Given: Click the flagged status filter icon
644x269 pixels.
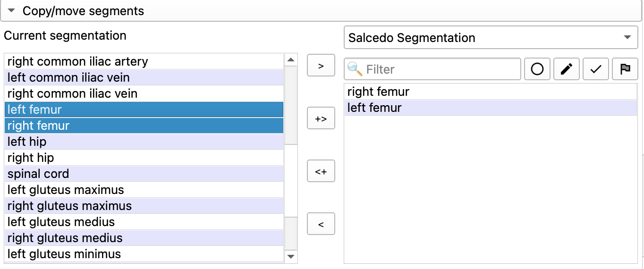Looking at the screenshot, I should pos(625,69).
